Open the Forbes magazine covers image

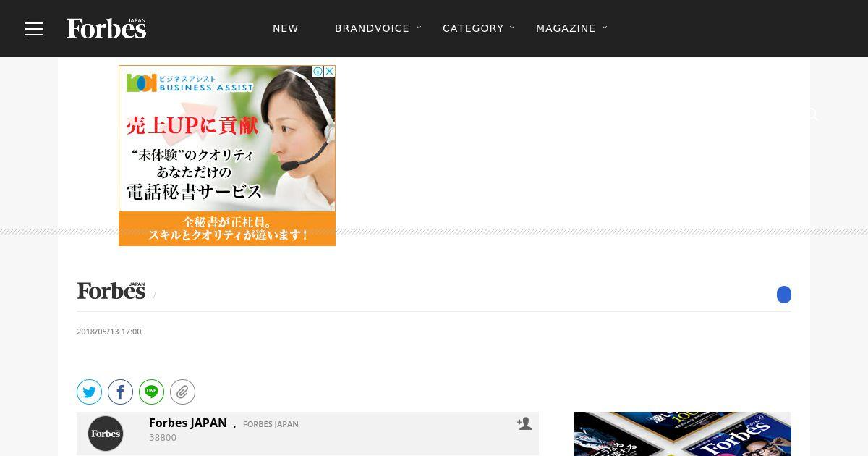pos(683,434)
